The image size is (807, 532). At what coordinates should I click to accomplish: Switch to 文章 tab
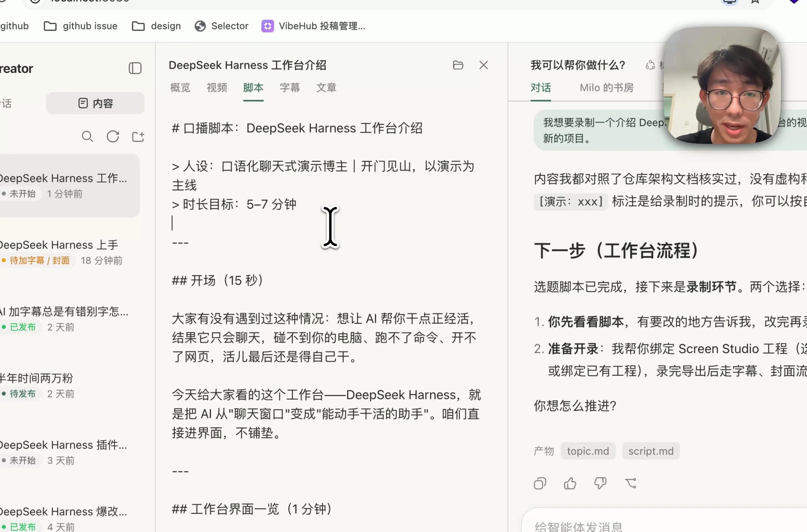pos(326,87)
